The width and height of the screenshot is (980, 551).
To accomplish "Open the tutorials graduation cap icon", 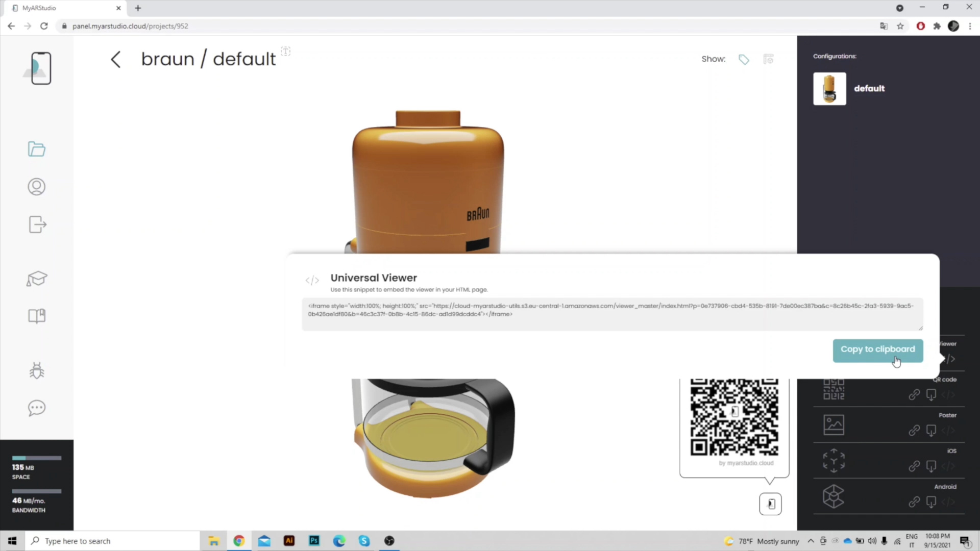I will pyautogui.click(x=37, y=279).
